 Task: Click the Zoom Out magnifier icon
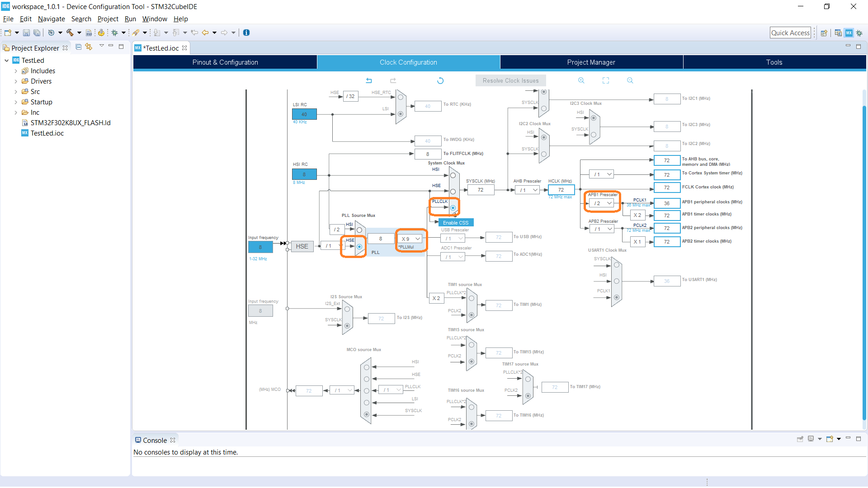click(630, 80)
